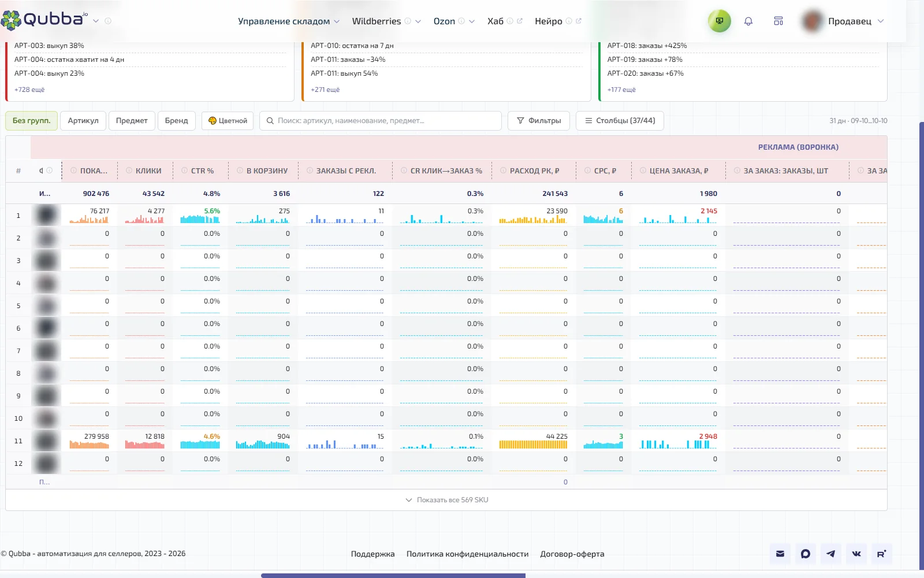Expand Показать все 569 SKU
This screenshot has height=578, width=924.
[446, 500]
